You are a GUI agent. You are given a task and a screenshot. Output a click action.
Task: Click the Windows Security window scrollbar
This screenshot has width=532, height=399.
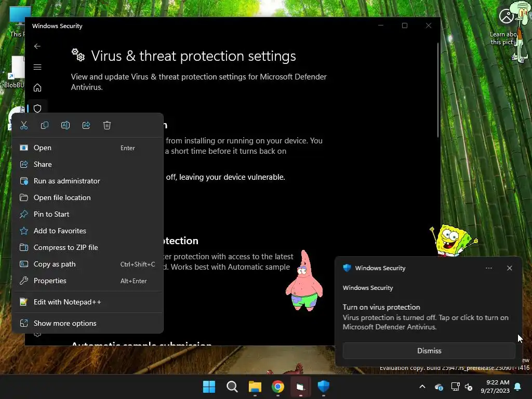(x=437, y=90)
